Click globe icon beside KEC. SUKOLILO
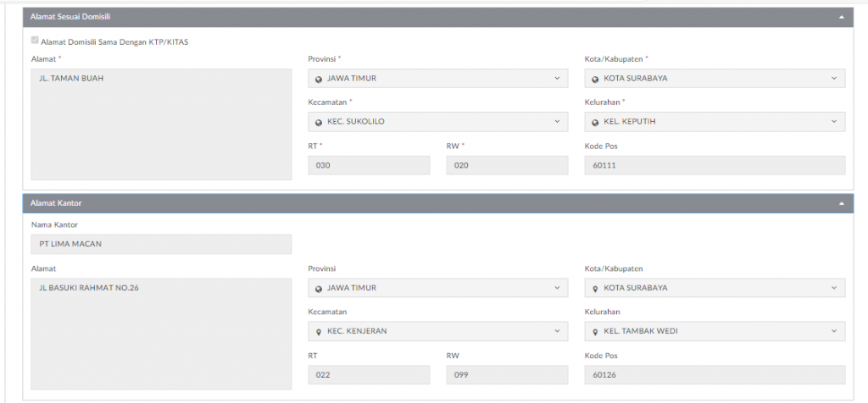Viewport: 868px width, 403px height. [x=319, y=122]
